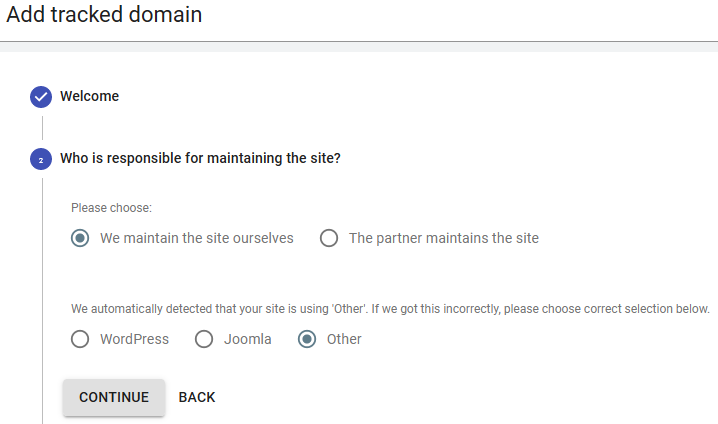The height and width of the screenshot is (424, 718).
Task: Click the CONTINUE button
Action: point(114,397)
